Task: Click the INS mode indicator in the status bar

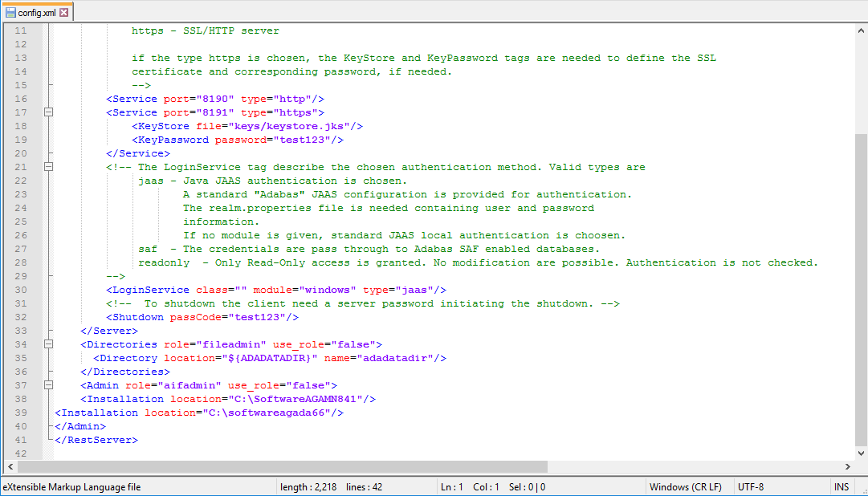Action: (841, 486)
